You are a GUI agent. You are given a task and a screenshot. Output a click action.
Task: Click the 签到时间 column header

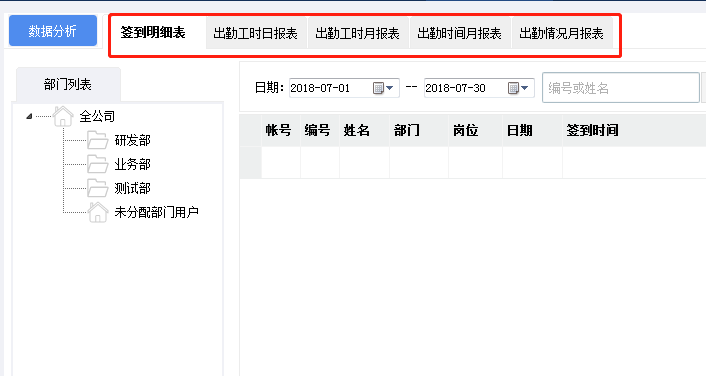(x=593, y=130)
